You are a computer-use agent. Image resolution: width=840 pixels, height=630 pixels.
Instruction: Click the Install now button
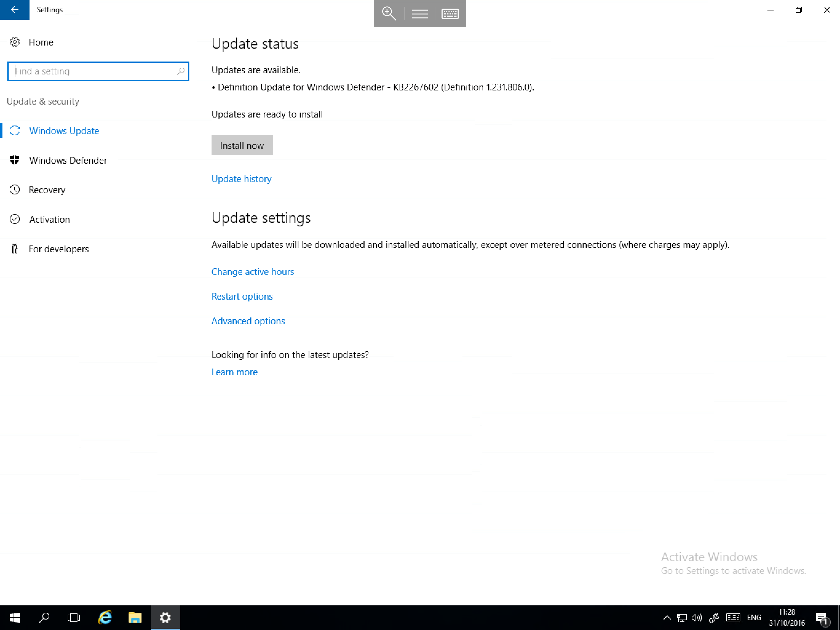coord(242,145)
